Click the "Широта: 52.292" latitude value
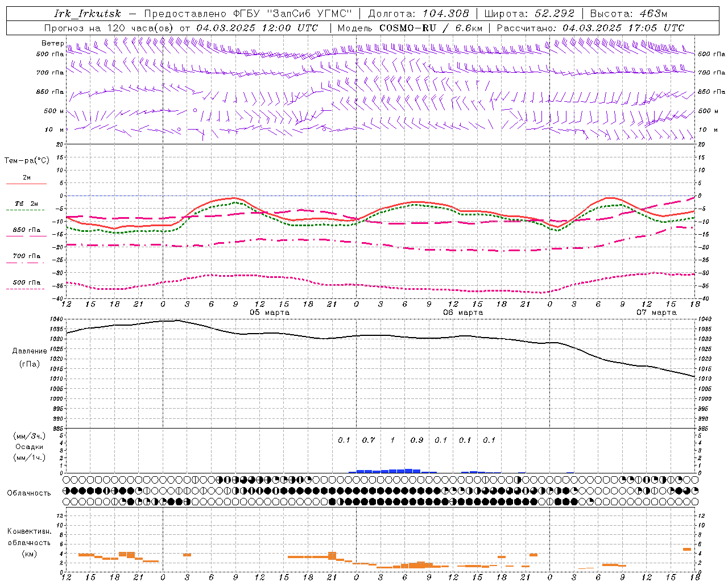The image size is (728, 582). (x=530, y=14)
